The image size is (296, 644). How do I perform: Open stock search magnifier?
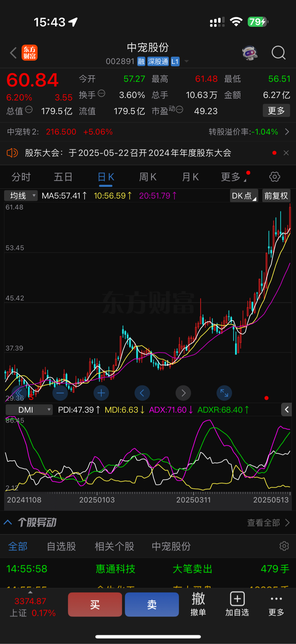[278, 53]
